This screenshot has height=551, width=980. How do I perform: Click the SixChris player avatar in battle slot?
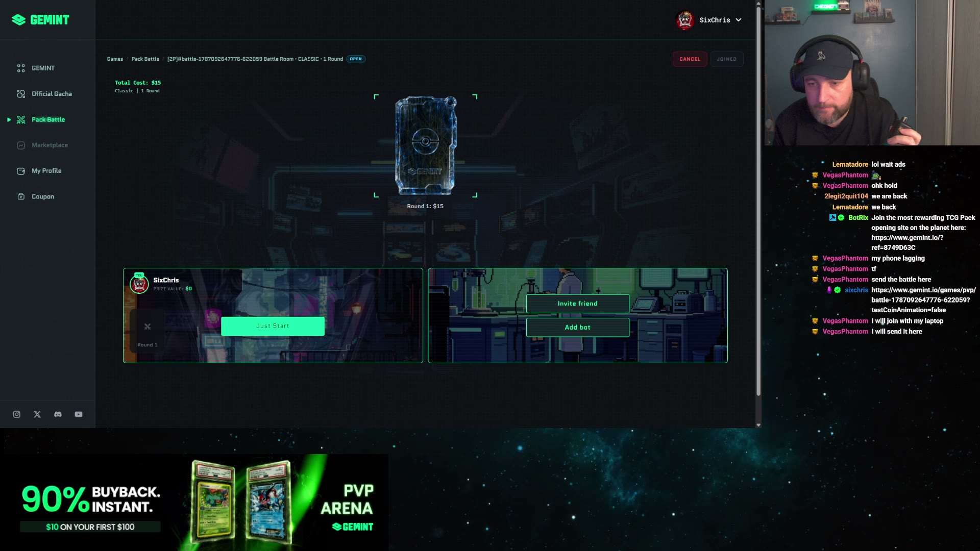[x=139, y=284]
